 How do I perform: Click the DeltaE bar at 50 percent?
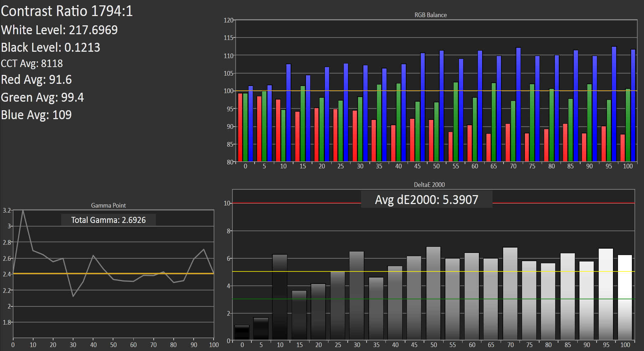coord(433,293)
